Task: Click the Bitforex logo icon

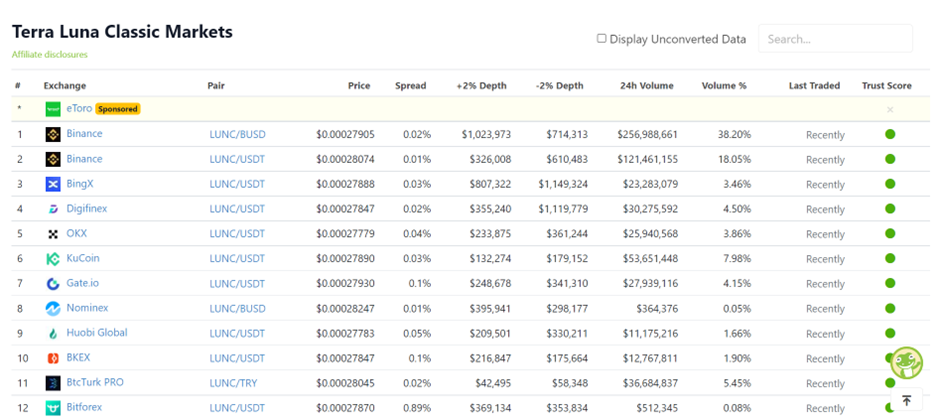Action: click(53, 408)
